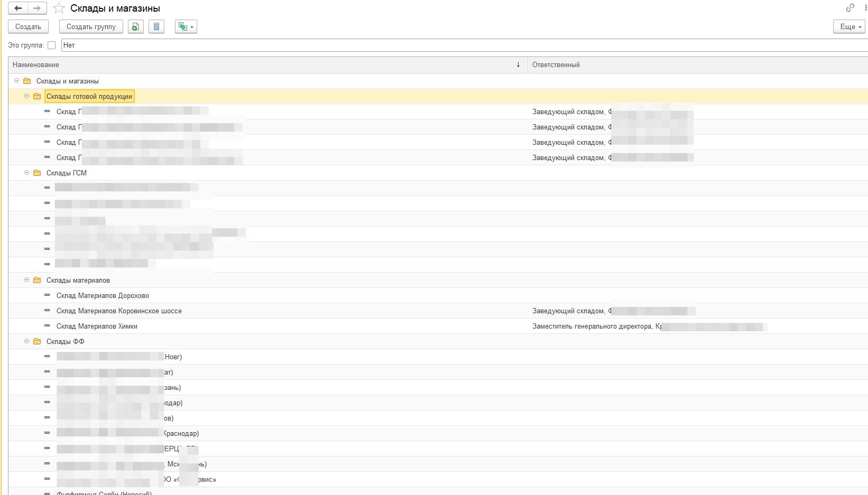The width and height of the screenshot is (868, 495).
Task: Click the item icon of Склад Материалов Дорохово
Action: coord(47,295)
